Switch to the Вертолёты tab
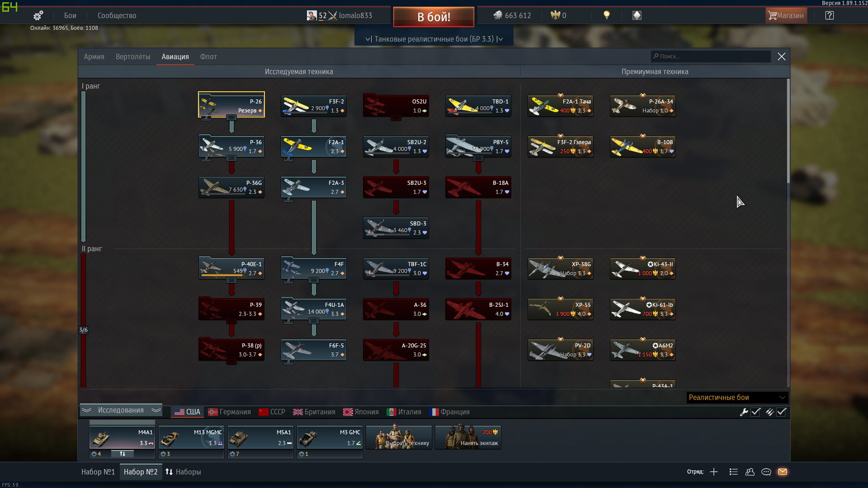Viewport: 868px width, 488px height. tap(133, 57)
